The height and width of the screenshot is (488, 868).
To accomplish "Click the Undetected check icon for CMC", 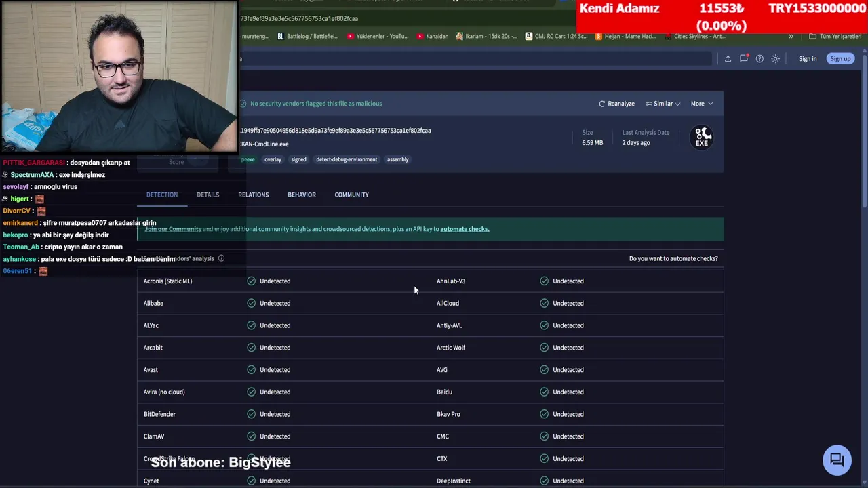I will 544,436.
